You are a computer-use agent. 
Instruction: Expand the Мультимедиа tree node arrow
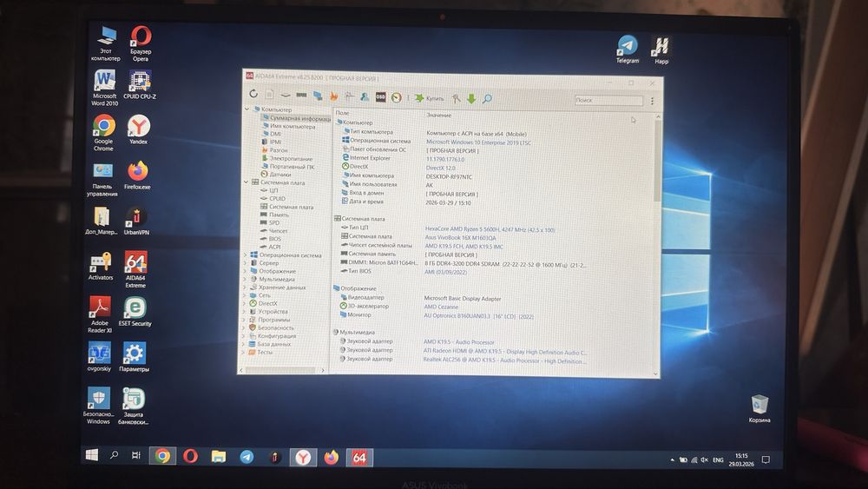pos(245,279)
